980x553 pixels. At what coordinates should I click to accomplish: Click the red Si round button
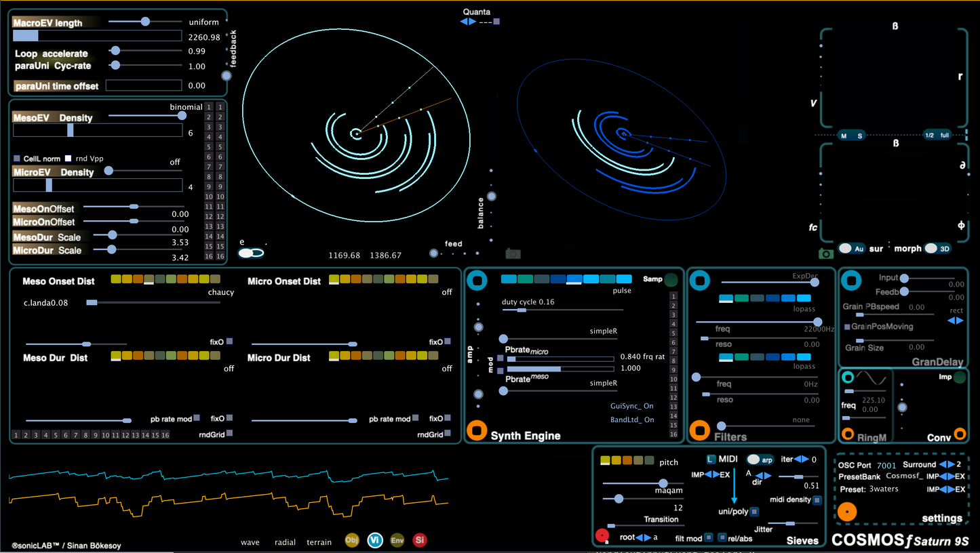pyautogui.click(x=420, y=540)
